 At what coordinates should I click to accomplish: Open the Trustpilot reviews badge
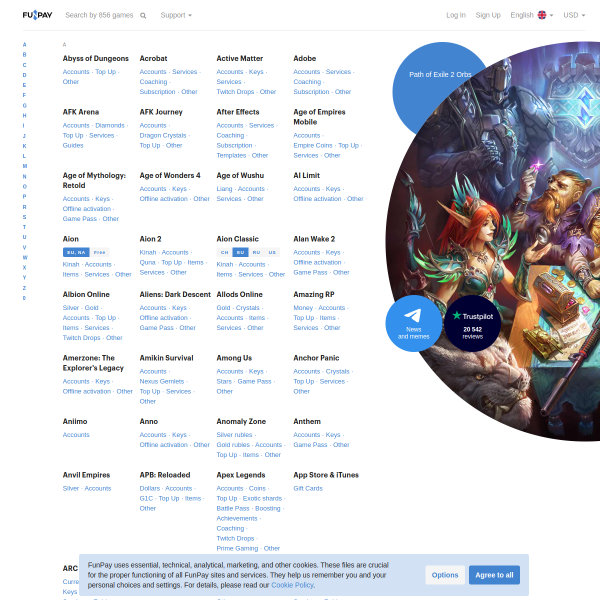tap(472, 323)
